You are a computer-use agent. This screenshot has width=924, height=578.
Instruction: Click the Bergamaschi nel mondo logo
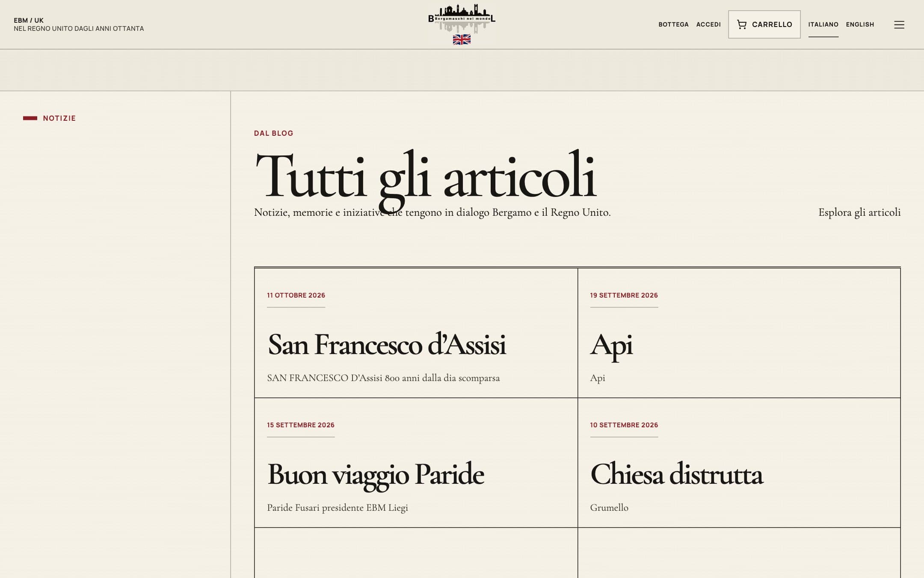pyautogui.click(x=462, y=24)
